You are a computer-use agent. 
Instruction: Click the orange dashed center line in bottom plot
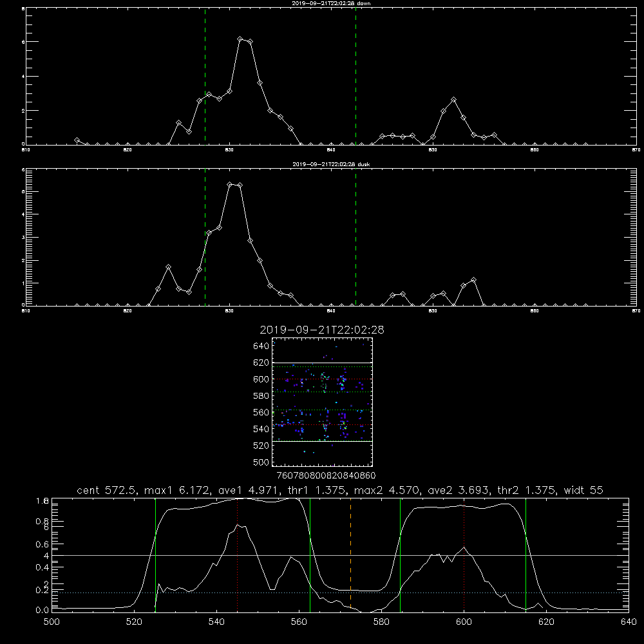(351, 554)
